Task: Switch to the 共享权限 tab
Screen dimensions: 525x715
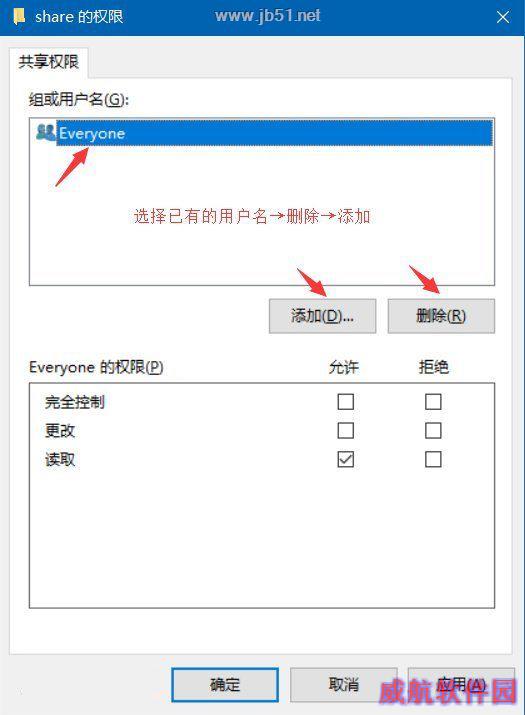Action: (48, 62)
